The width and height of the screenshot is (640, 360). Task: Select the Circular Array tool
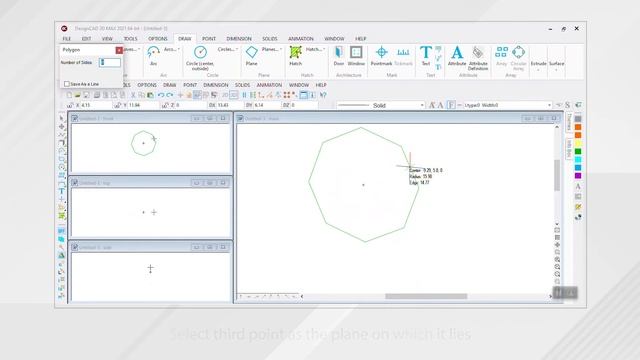tap(518, 58)
